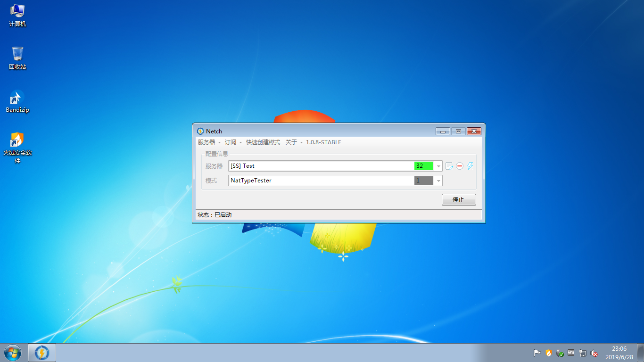Open the 关于 about menu
Image resolution: width=644 pixels, height=362 pixels.
pyautogui.click(x=294, y=142)
